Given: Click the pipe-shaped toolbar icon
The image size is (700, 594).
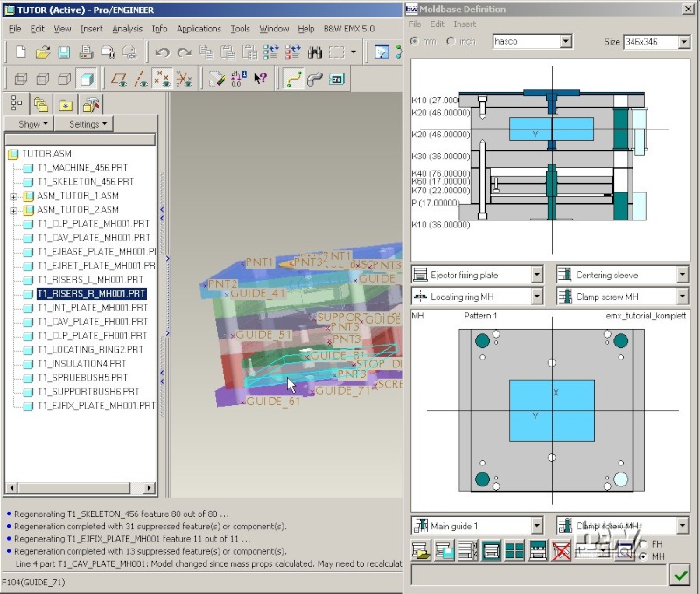Looking at the screenshot, I should click(315, 80).
